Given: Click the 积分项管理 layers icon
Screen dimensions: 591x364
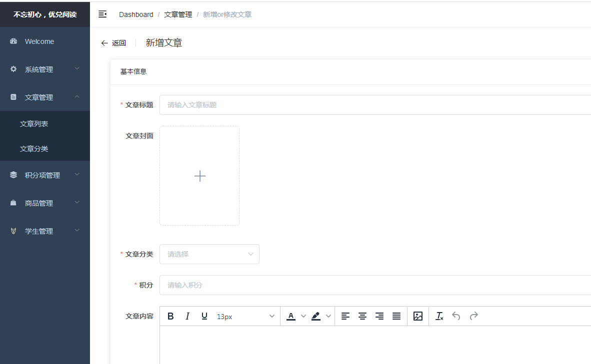Looking at the screenshot, I should (x=13, y=175).
